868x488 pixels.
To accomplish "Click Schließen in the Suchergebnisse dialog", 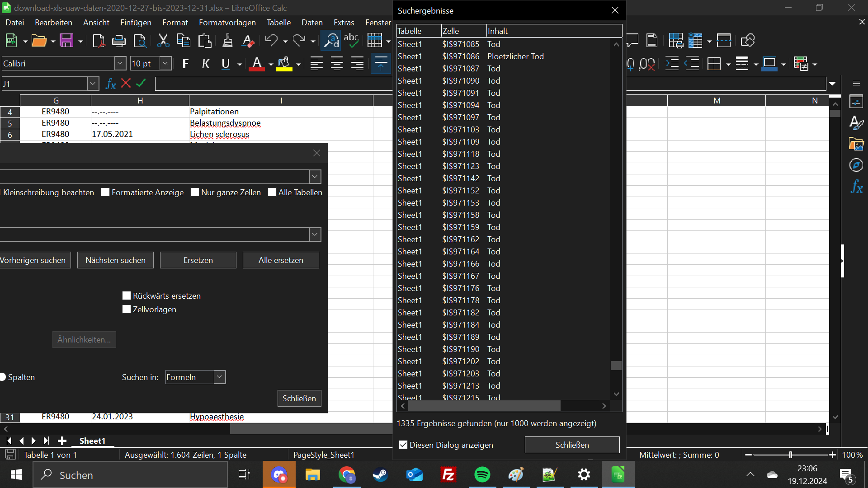I will 572,445.
